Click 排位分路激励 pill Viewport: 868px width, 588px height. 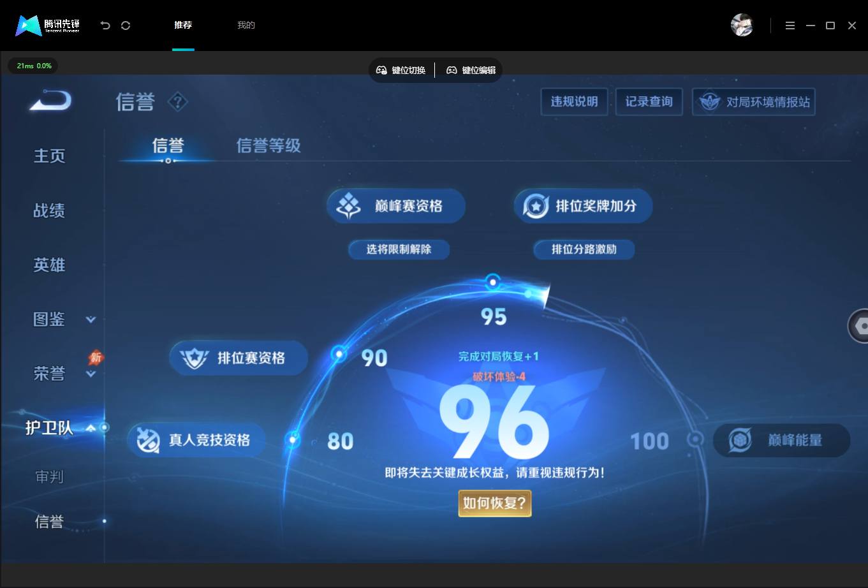[584, 249]
